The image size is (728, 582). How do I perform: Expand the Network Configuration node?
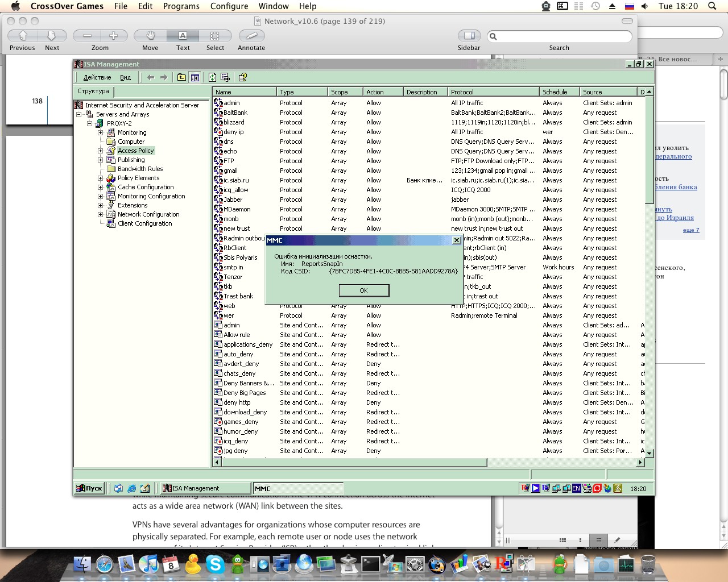101,214
